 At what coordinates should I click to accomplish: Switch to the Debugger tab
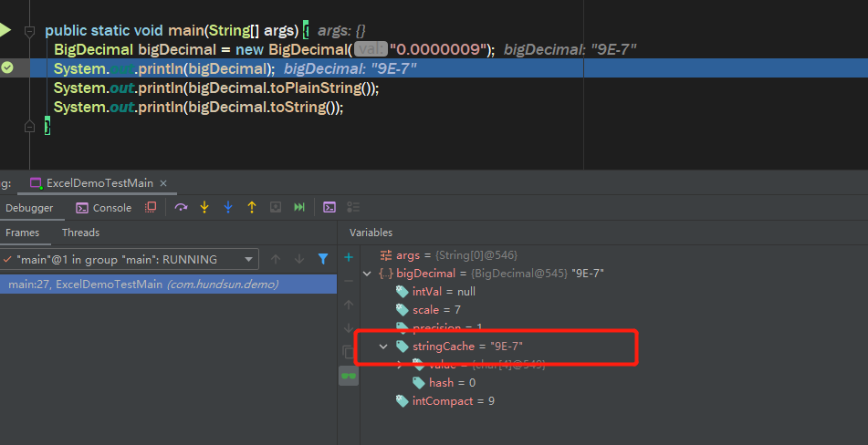pos(29,208)
